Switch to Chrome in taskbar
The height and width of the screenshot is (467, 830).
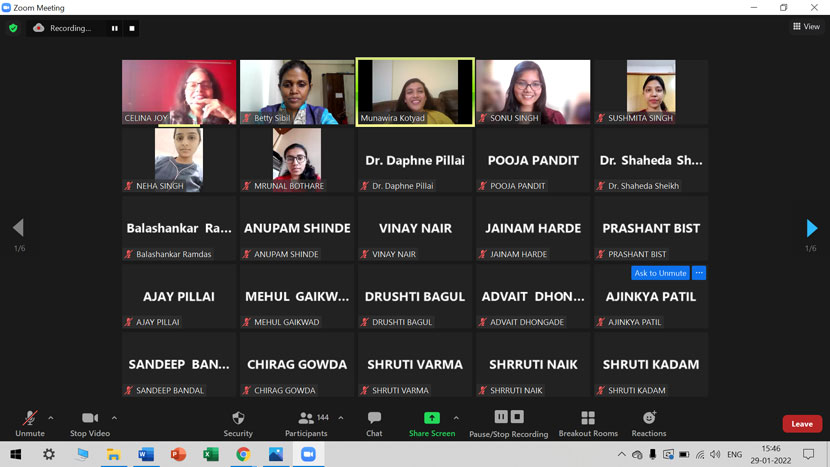click(243, 454)
